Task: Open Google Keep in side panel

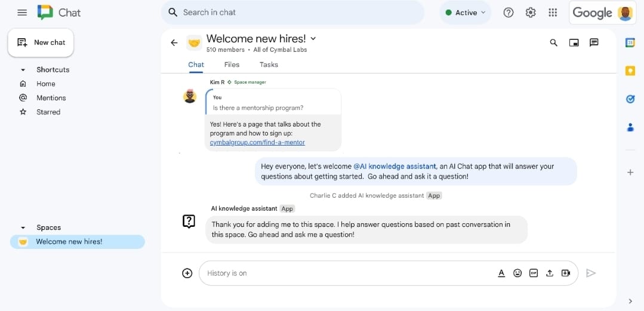Action: click(x=630, y=70)
